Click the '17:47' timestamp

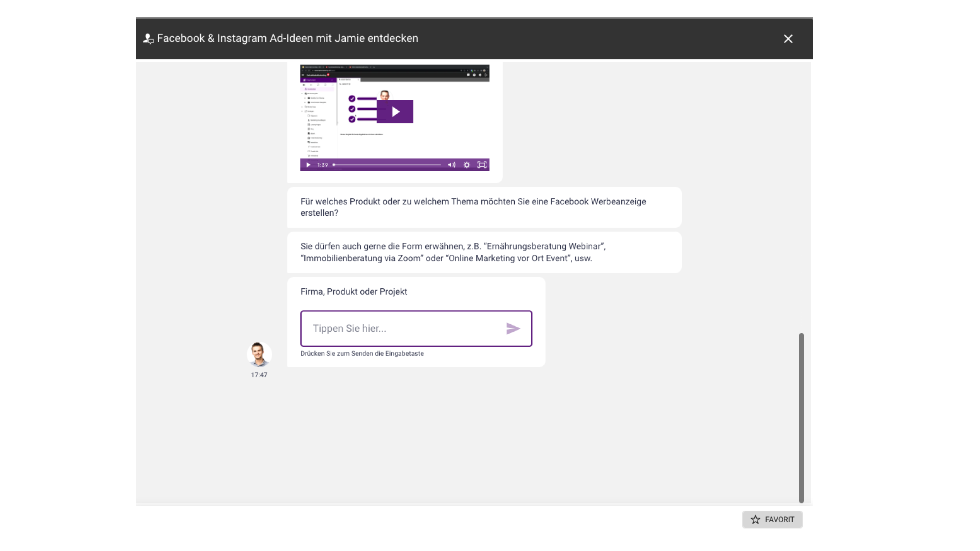pyautogui.click(x=259, y=375)
